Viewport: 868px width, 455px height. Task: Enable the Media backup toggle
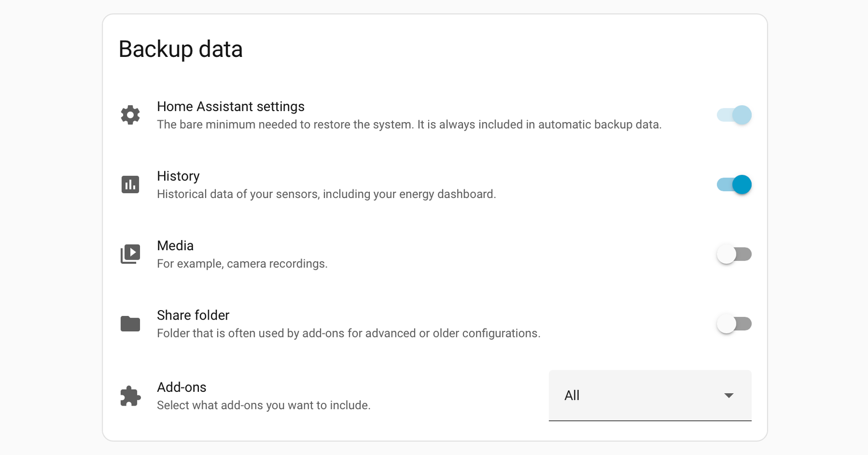733,254
